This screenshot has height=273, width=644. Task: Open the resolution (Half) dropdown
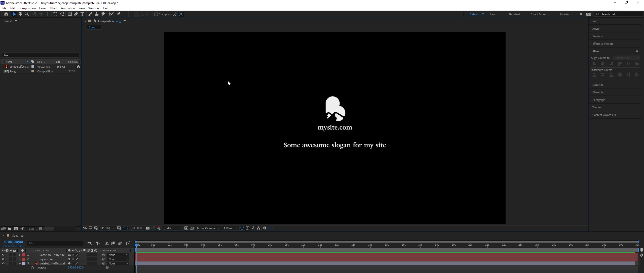pyautogui.click(x=173, y=228)
